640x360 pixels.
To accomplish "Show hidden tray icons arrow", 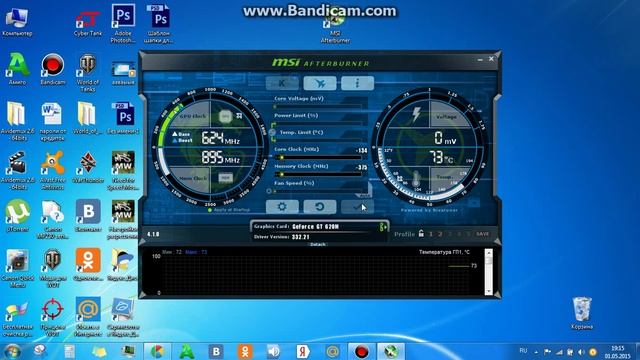I will click(x=536, y=352).
